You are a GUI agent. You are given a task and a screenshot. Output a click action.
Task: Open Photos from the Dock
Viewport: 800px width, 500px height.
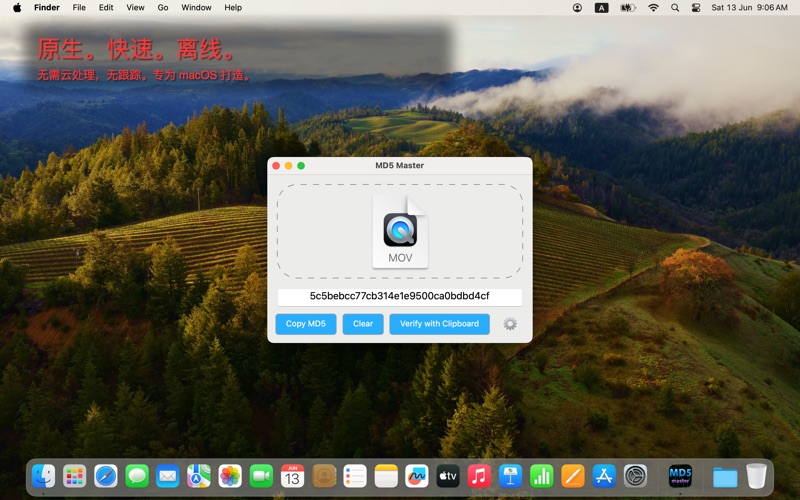(x=230, y=476)
